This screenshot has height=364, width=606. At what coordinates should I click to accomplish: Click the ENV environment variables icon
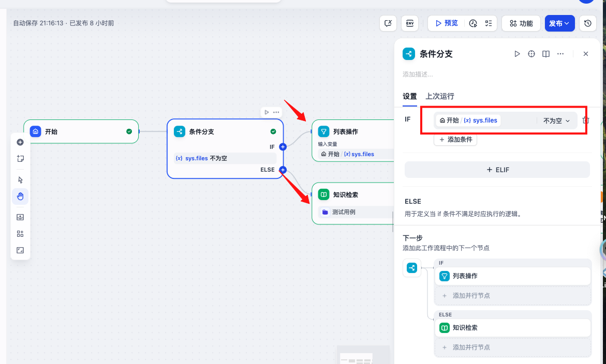pos(410,23)
